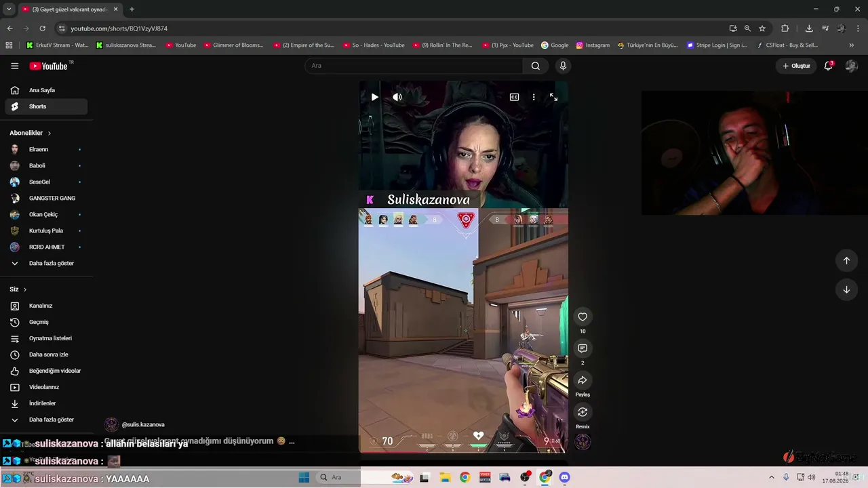Viewport: 868px width, 488px height.
Task: Open Oynatma listeleri in the sidebar
Action: point(46,338)
